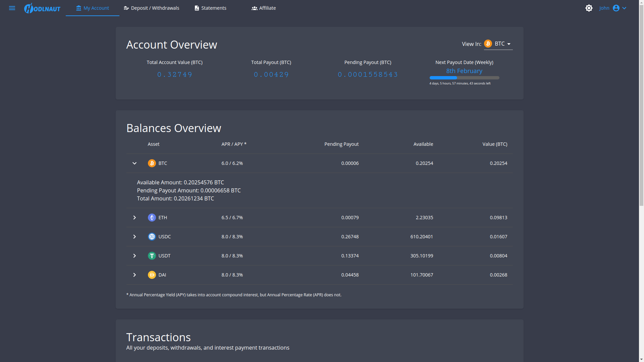
Task: Expand the DAI balance row
Action: [135, 275]
